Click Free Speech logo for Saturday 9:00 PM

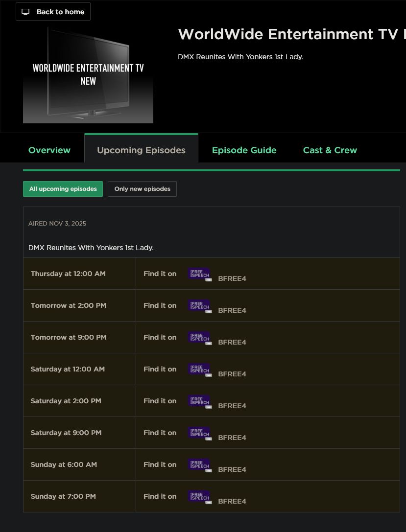pyautogui.click(x=199, y=433)
